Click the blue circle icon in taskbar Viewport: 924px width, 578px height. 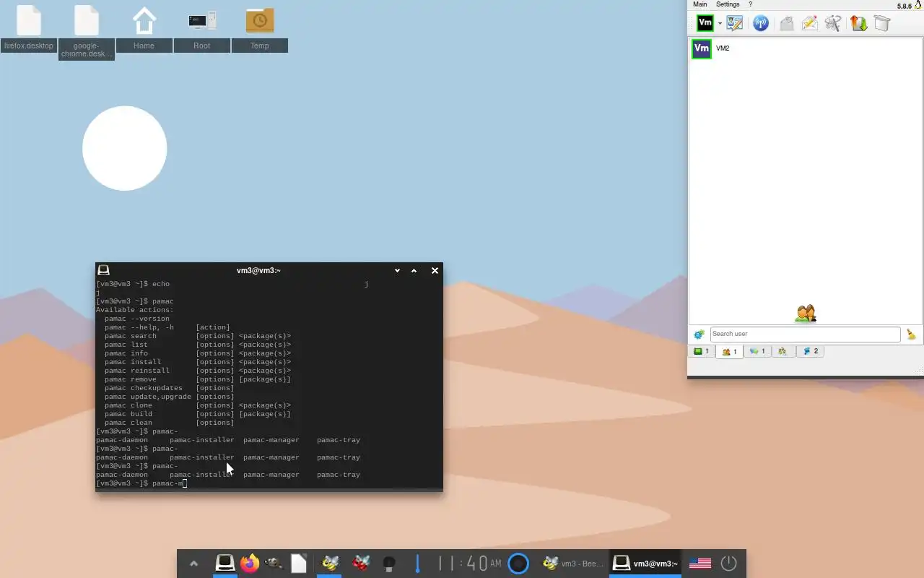point(518,563)
